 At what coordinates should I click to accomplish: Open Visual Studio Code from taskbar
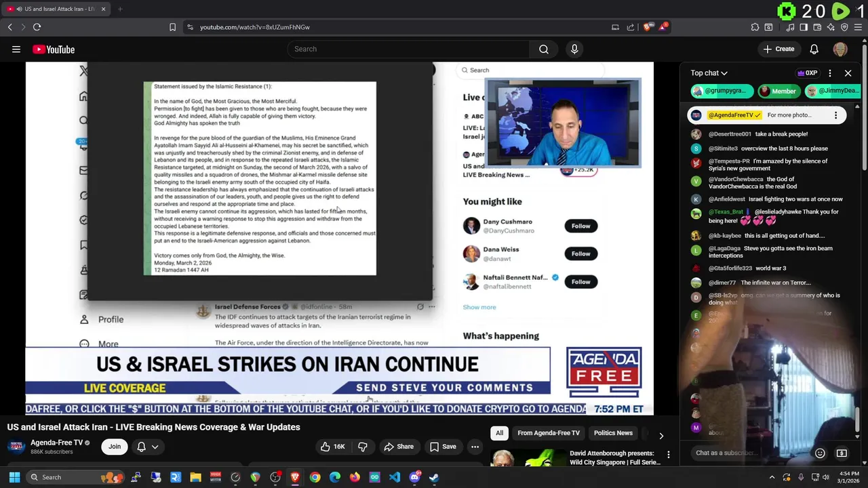pos(395,477)
